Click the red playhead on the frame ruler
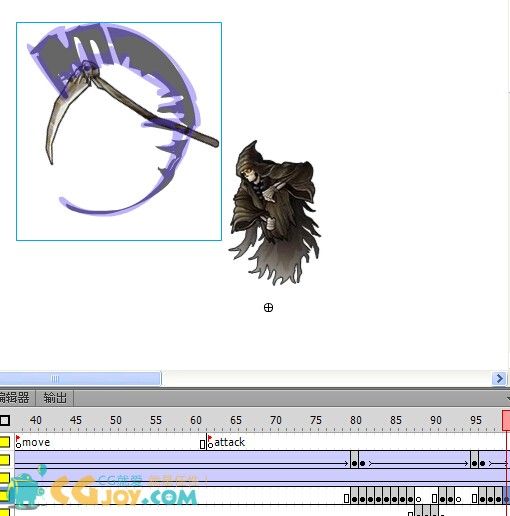The image size is (510, 516). pyautogui.click(x=506, y=421)
